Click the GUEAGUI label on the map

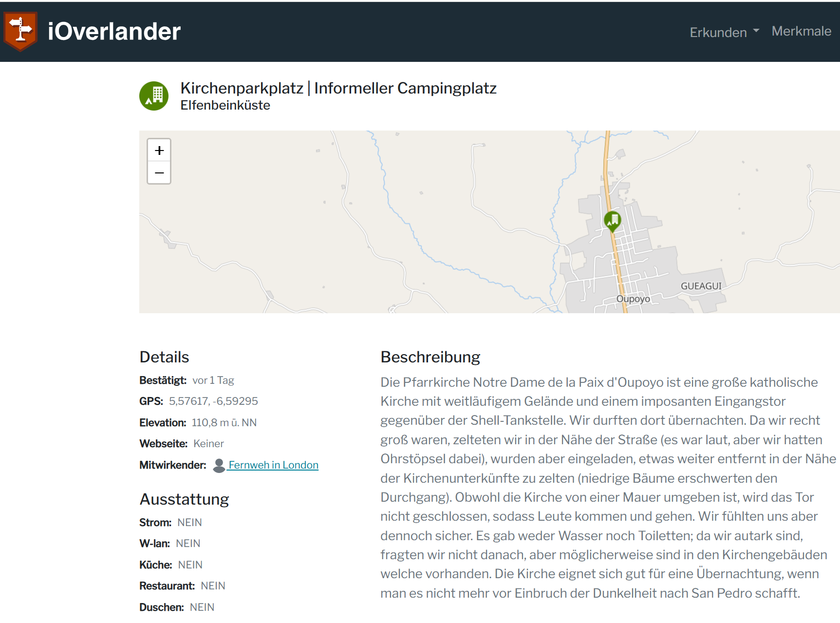[701, 286]
